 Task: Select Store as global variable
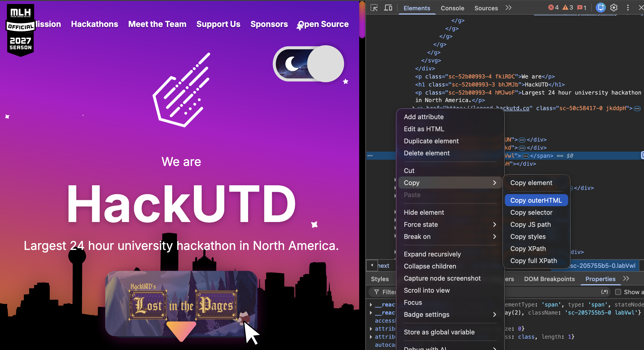pyautogui.click(x=450, y=332)
